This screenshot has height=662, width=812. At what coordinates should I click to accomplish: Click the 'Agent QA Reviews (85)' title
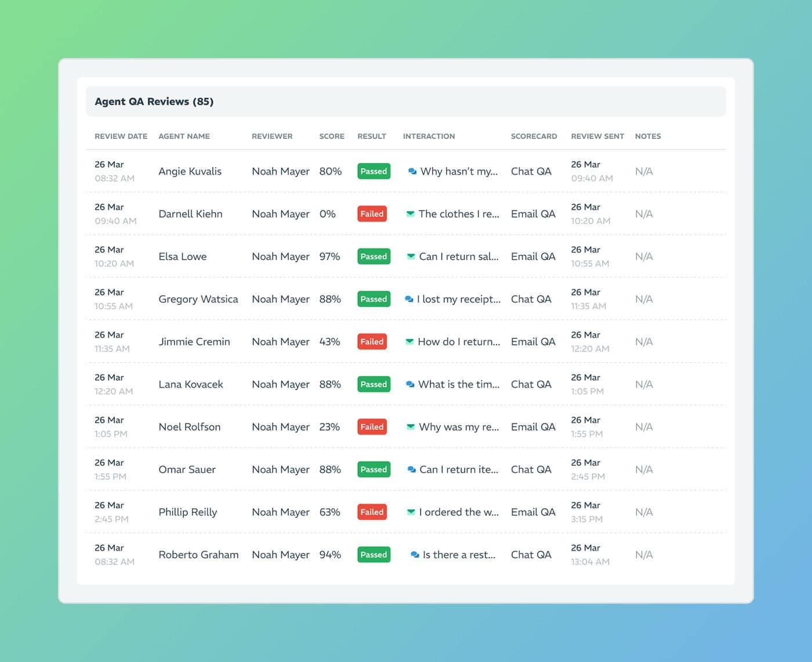[x=154, y=102]
